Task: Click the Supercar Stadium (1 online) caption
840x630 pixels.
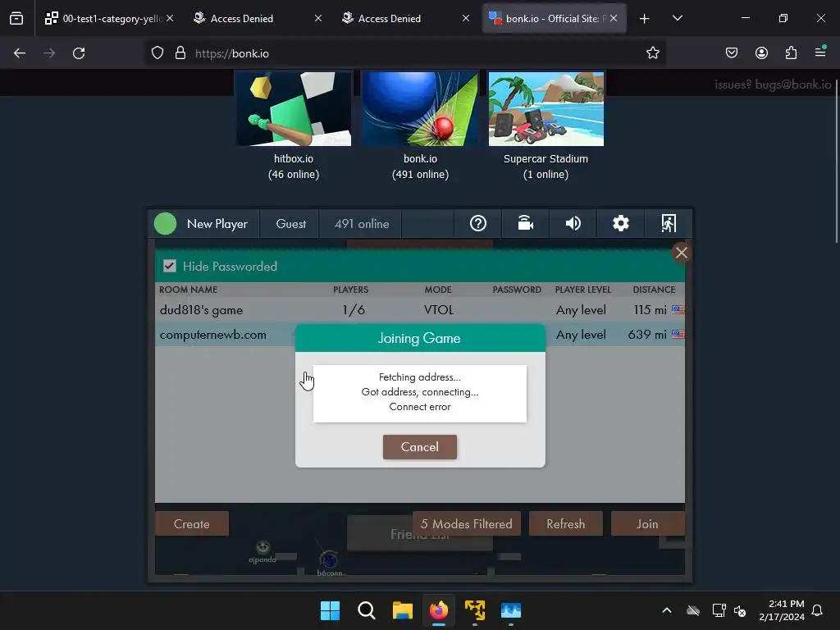Action: pos(546,167)
